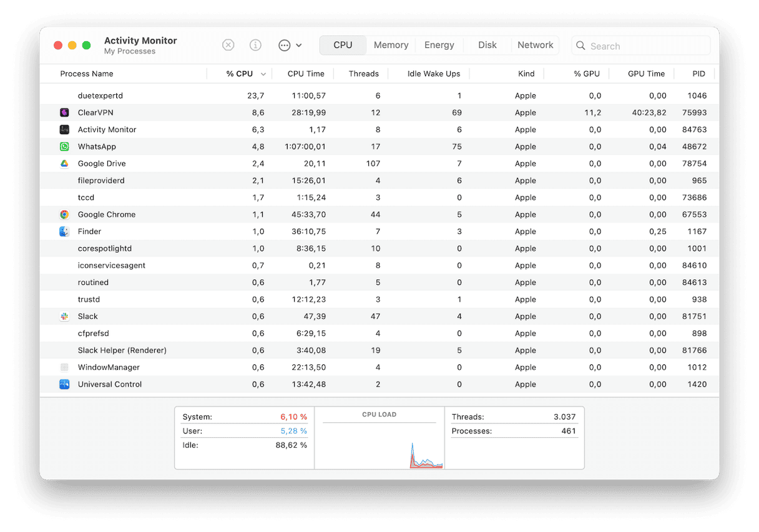Open process info with the (i) icon
The image size is (759, 532).
click(255, 45)
